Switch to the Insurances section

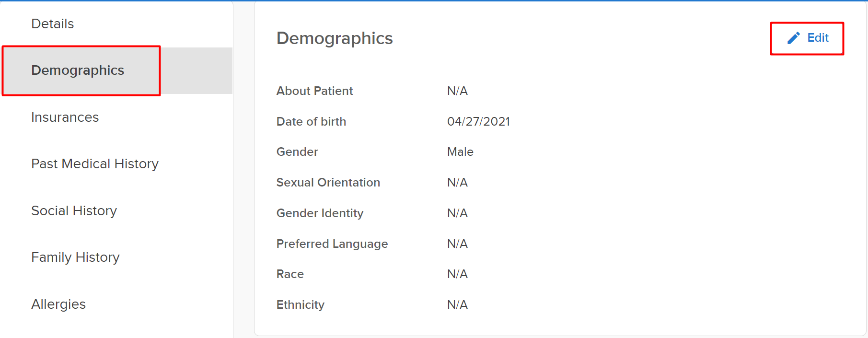point(65,117)
